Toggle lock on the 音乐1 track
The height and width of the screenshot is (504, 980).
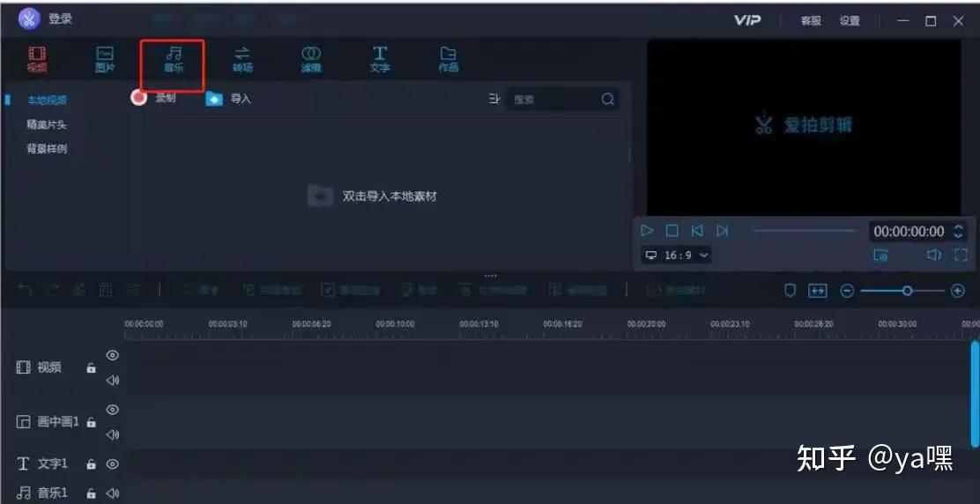pos(92,493)
